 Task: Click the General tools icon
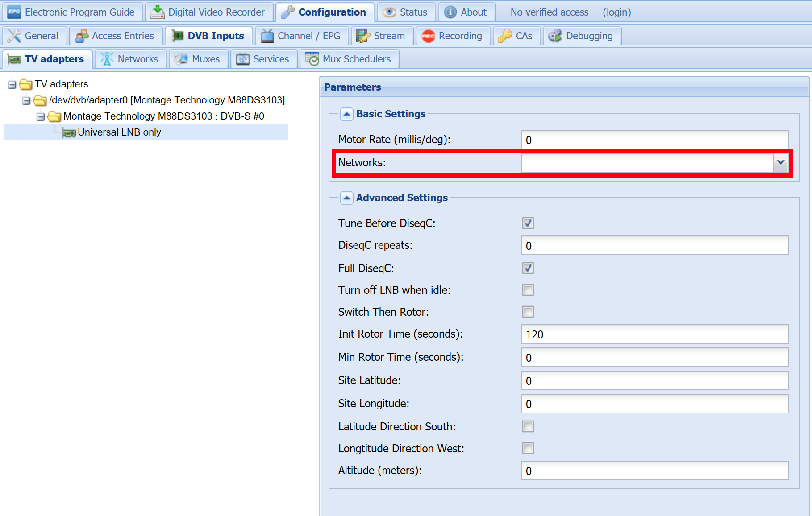tap(14, 36)
